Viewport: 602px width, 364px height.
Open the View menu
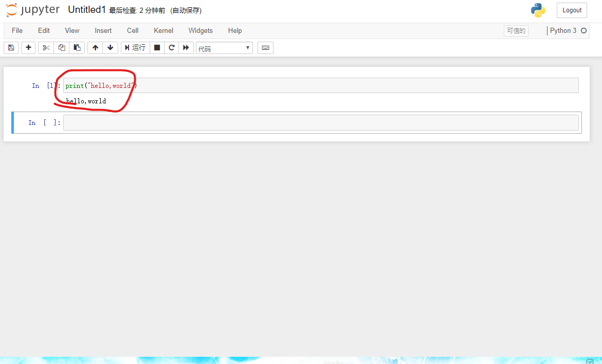72,31
